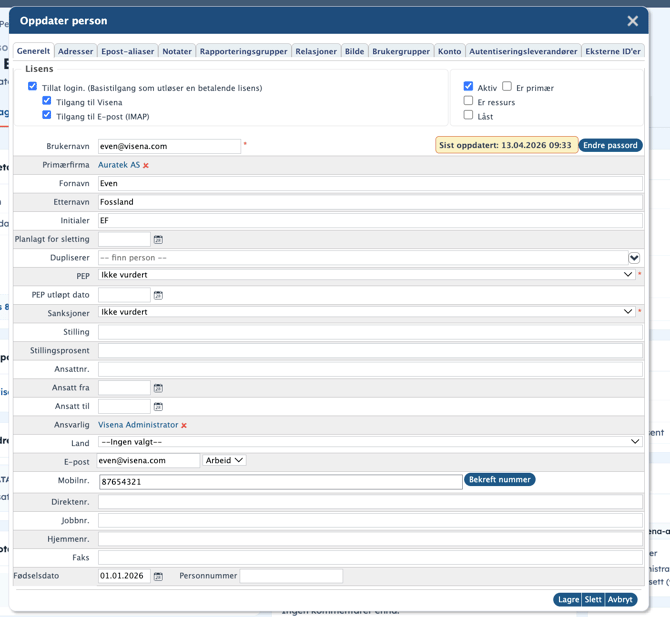Screen dimensions: 670x617
Task: Open the Bilde tab
Action: 354,51
